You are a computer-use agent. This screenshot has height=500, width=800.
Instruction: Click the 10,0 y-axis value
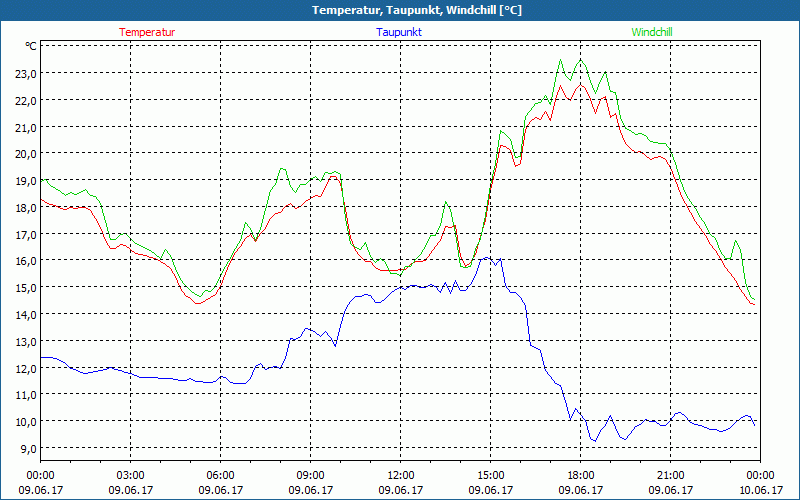(25, 422)
